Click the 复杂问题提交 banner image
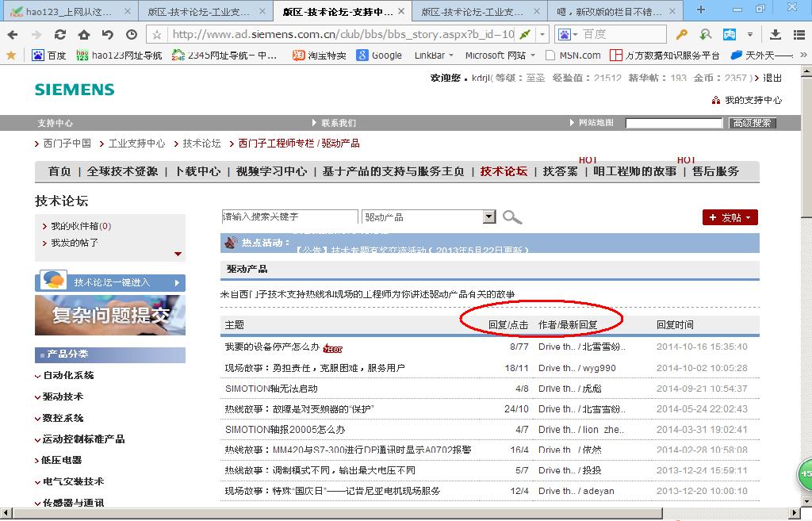This screenshot has width=812, height=521. click(x=110, y=315)
